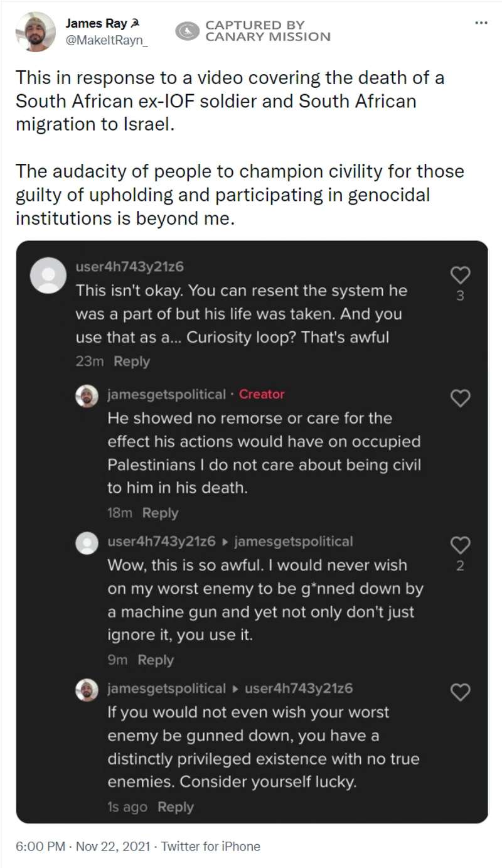502x868 pixels.
Task: Like the first user4h743y21z6 comment
Action: pyautogui.click(x=461, y=275)
